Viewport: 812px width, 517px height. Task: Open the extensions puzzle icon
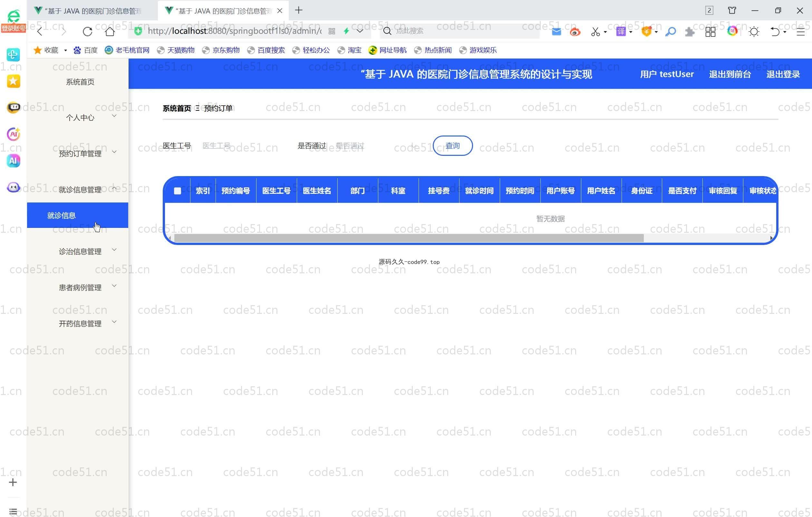tap(690, 32)
